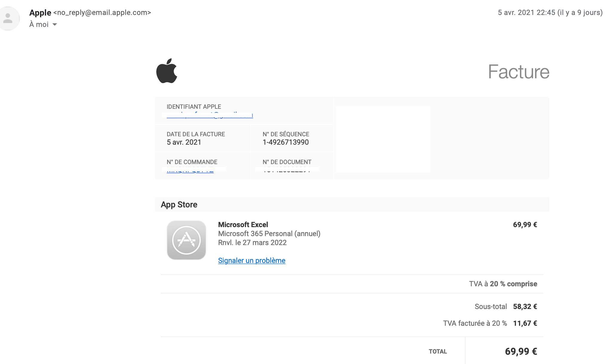Click the Sous-total amount 58,32 €
The image size is (612, 364).
point(525,307)
